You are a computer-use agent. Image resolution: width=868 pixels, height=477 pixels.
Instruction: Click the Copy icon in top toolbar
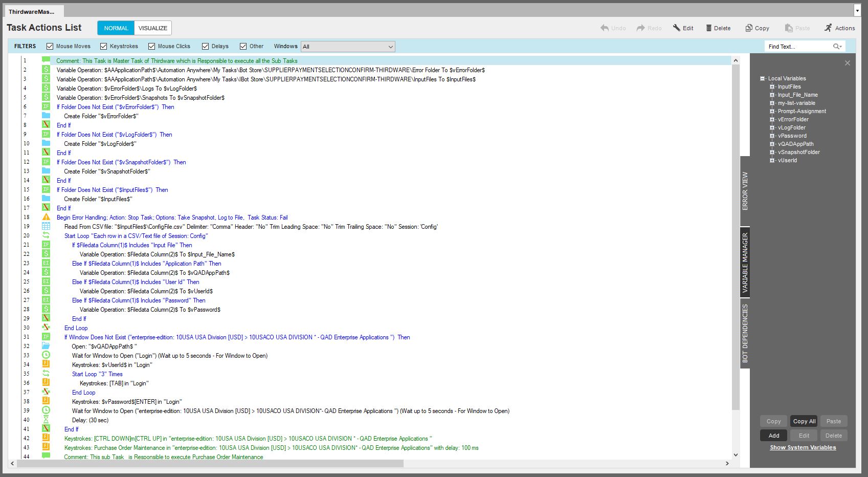click(x=749, y=28)
